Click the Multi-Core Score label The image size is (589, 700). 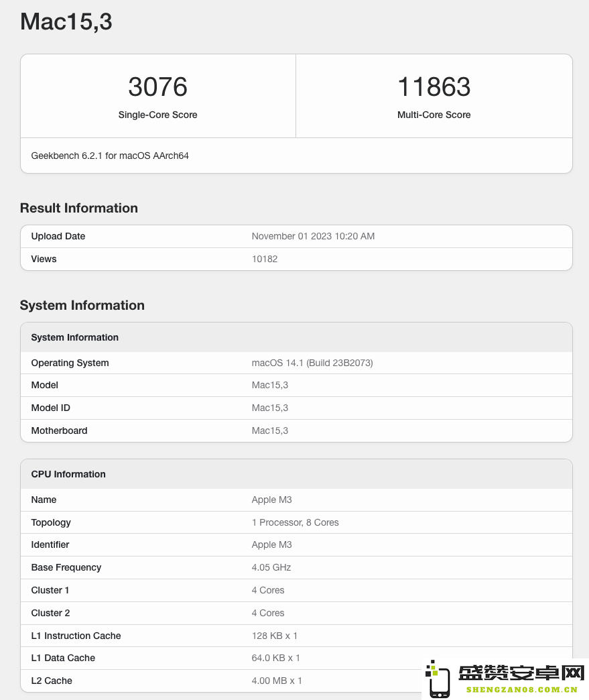click(x=434, y=115)
